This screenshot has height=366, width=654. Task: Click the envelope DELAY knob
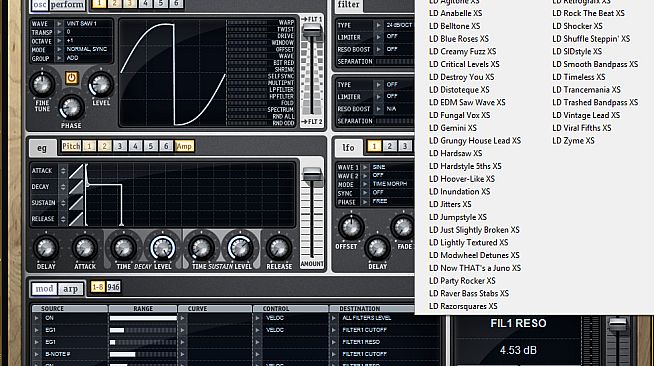click(x=46, y=248)
